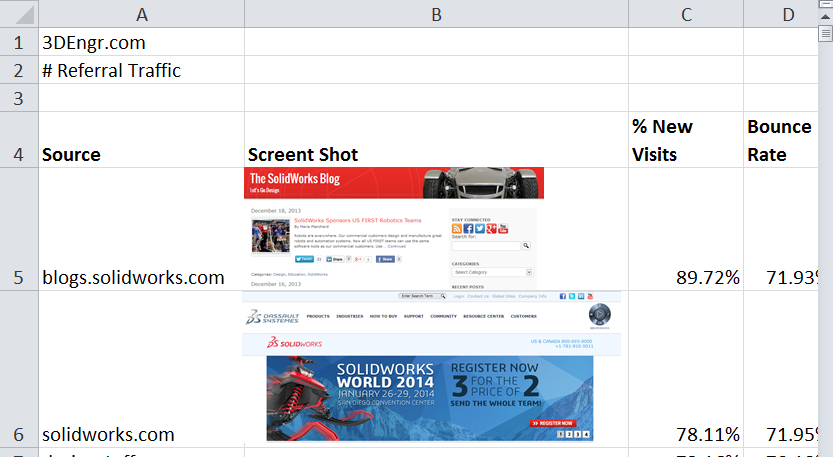Click the split box above the scrollbar

[826, 4]
